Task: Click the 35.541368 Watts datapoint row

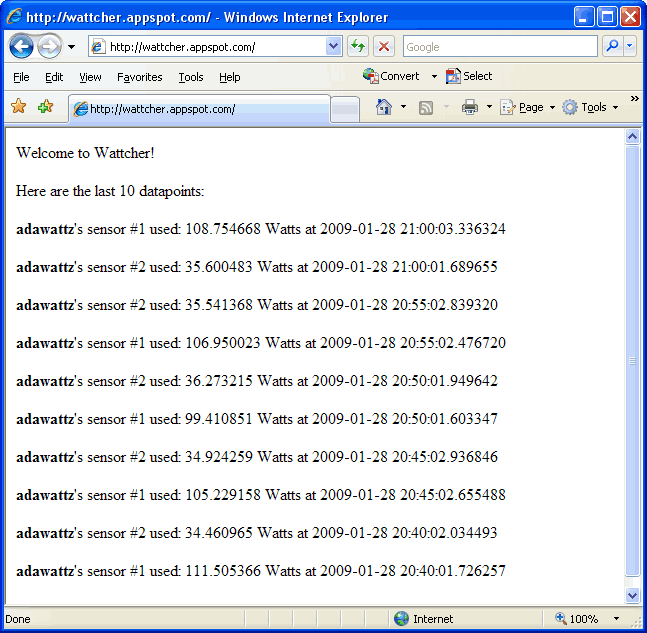Action: pos(257,305)
